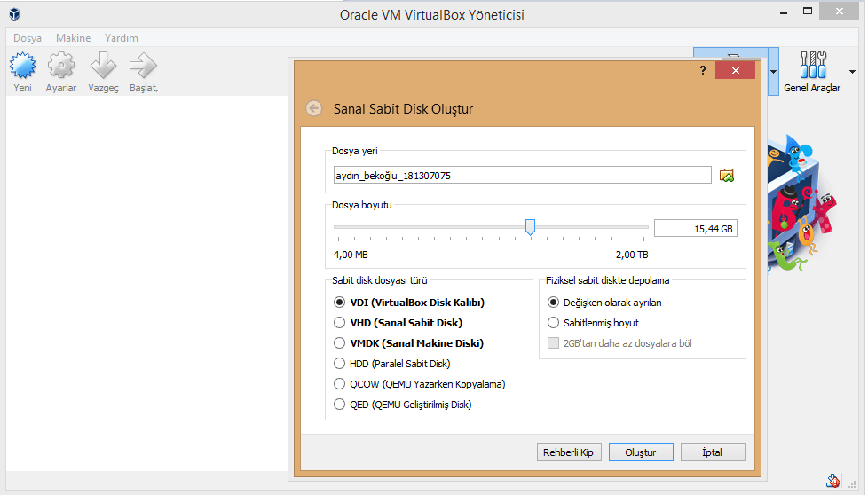Click the back arrow in disk wizard
Screen dimensions: 868x495
pyautogui.click(x=314, y=108)
